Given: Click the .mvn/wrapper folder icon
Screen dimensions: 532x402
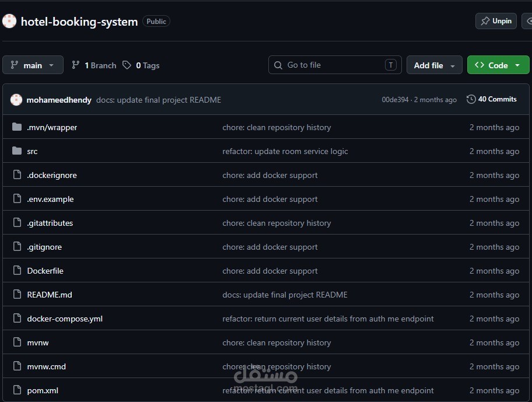Looking at the screenshot, I should 16,127.
